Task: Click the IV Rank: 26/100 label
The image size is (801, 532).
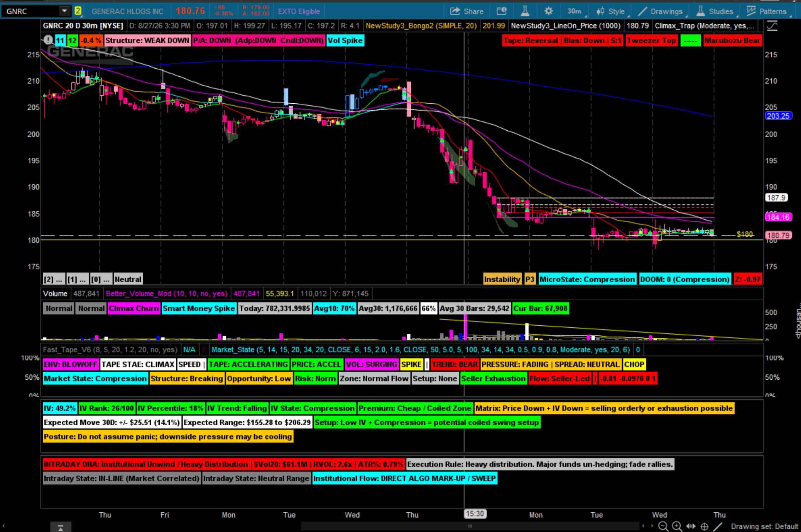Action: click(106, 408)
